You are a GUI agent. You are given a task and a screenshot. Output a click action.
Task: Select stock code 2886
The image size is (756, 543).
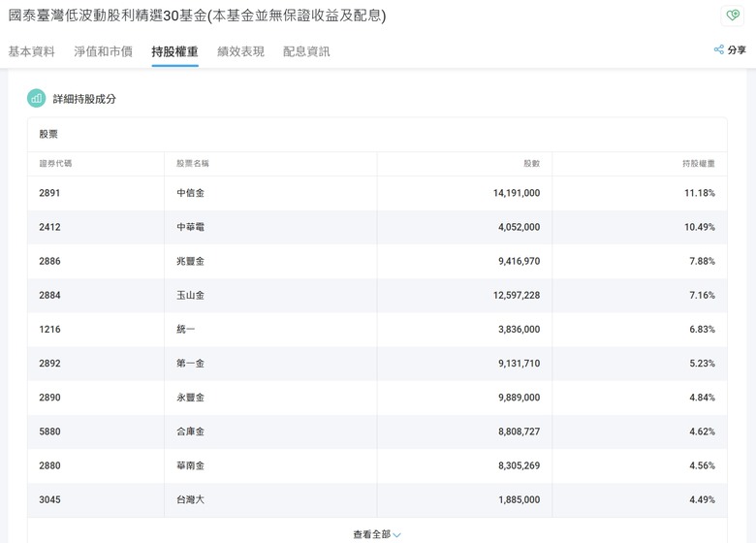point(49,262)
